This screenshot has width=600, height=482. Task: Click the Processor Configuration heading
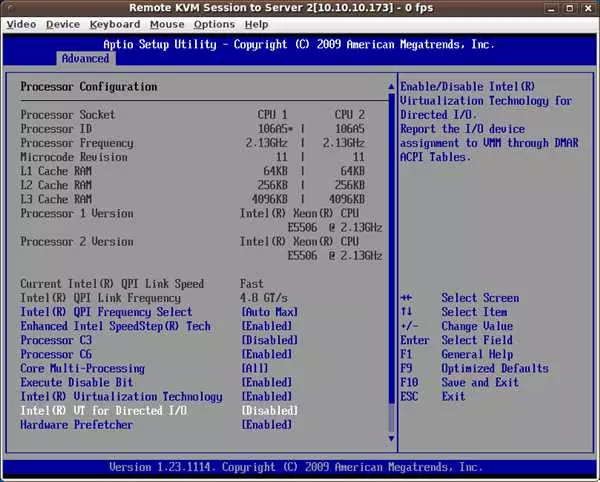point(89,87)
